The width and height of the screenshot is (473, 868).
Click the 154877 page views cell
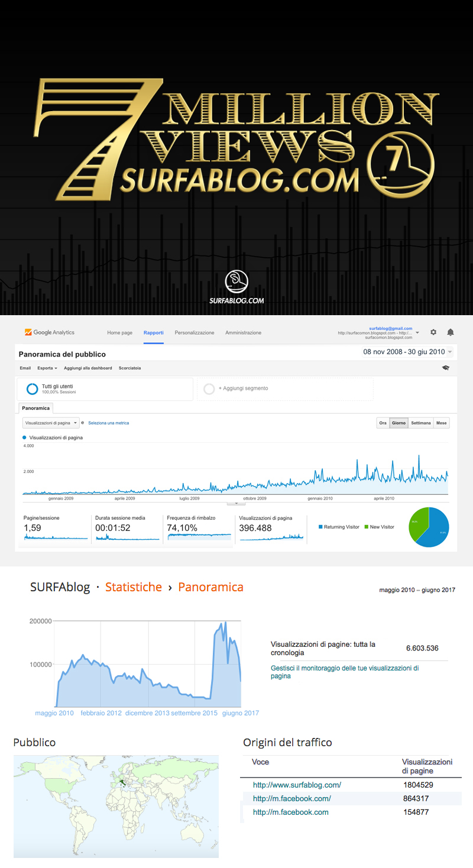(x=416, y=812)
